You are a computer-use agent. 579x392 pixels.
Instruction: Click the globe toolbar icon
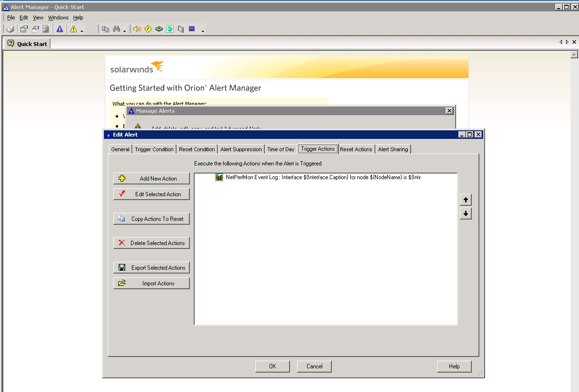170,29
